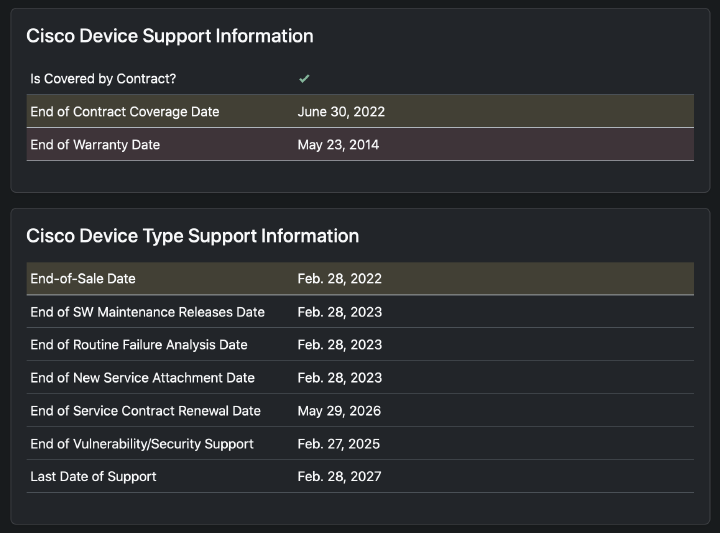Select 'End of SW Maintenance Releases Date' label
720x533 pixels.
pos(147,312)
